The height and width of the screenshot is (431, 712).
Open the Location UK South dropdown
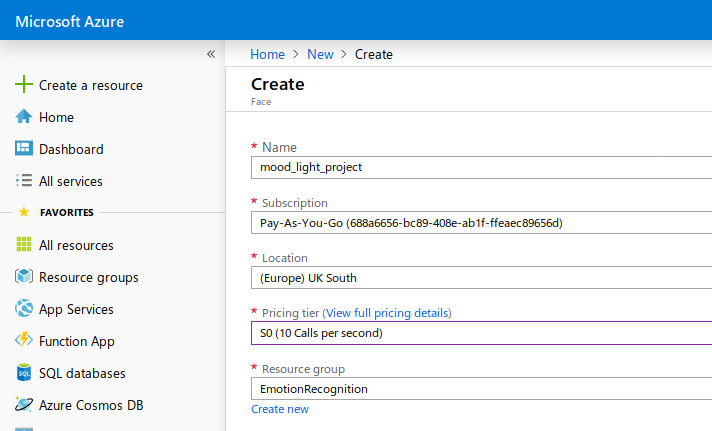[481, 278]
